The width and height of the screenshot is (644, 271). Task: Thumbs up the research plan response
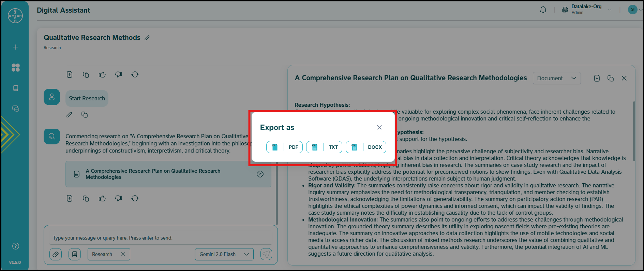tap(102, 198)
